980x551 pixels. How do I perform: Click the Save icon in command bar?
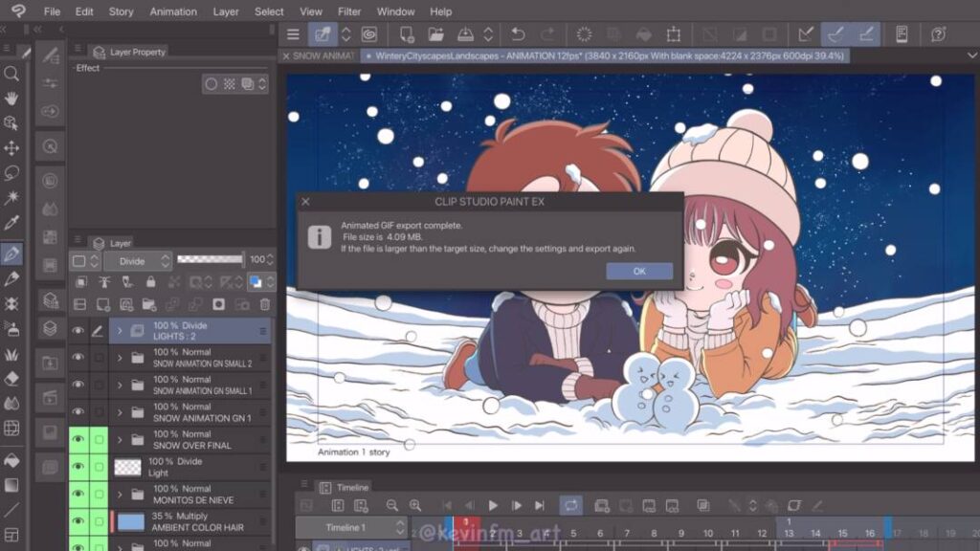(465, 34)
